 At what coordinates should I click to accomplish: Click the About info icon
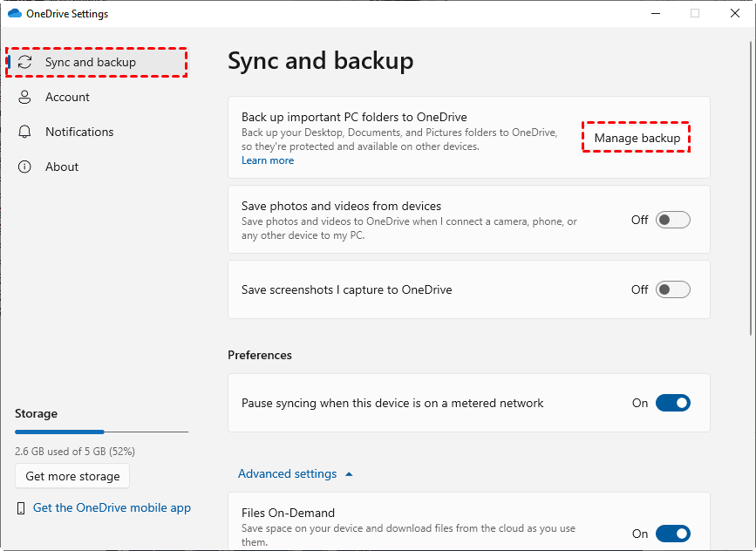coord(25,167)
